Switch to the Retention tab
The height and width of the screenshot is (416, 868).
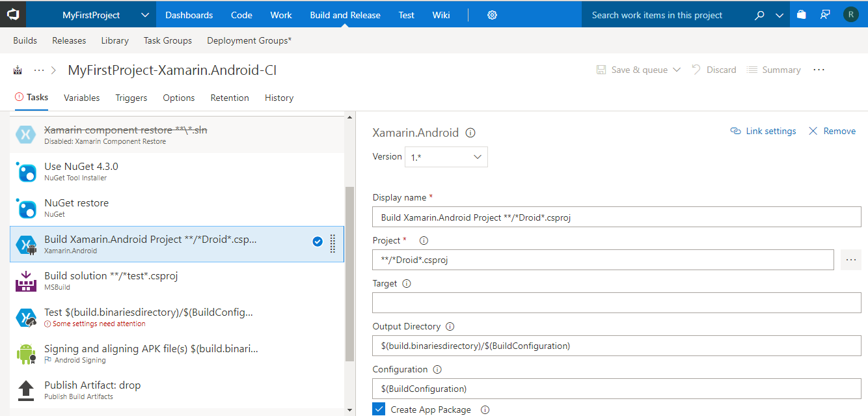point(230,98)
